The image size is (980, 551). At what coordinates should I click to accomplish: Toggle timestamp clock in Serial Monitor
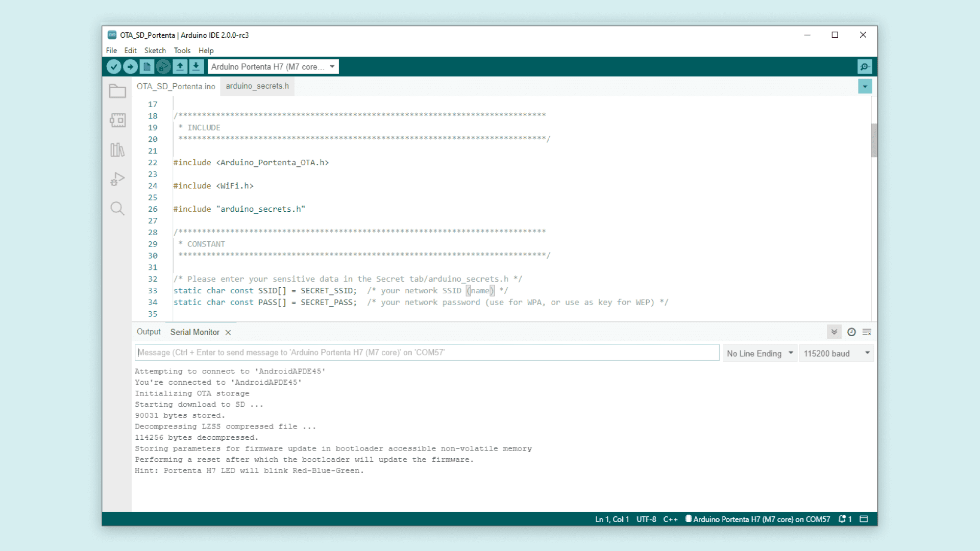851,332
